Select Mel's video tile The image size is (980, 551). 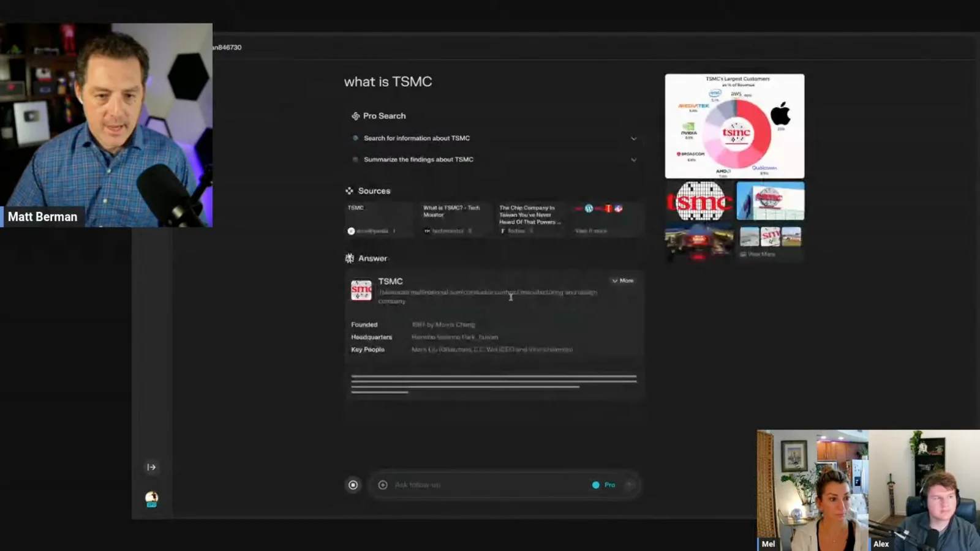click(813, 490)
